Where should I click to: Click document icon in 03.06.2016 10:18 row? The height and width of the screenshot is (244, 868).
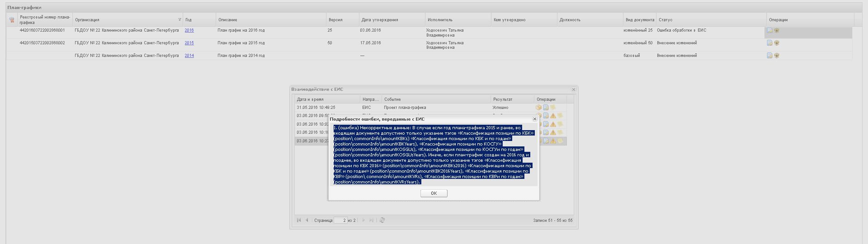[546, 132]
